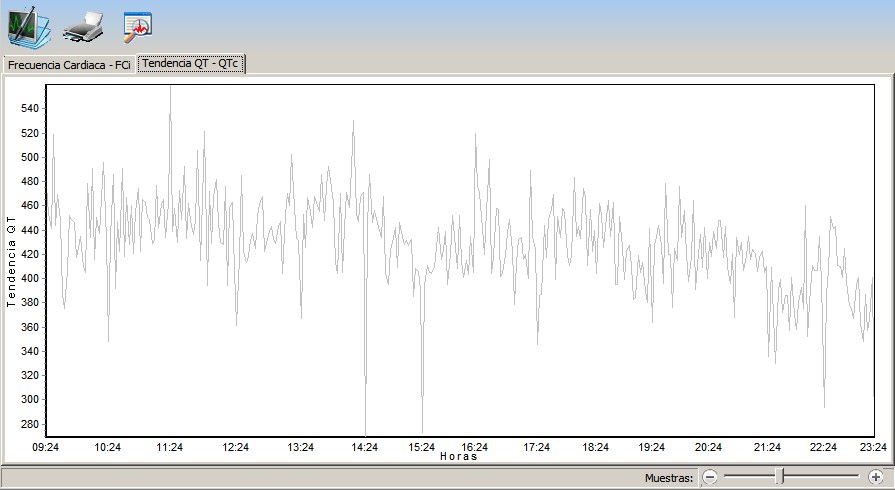
Task: Click the Muestras label in status bar
Action: (x=668, y=478)
